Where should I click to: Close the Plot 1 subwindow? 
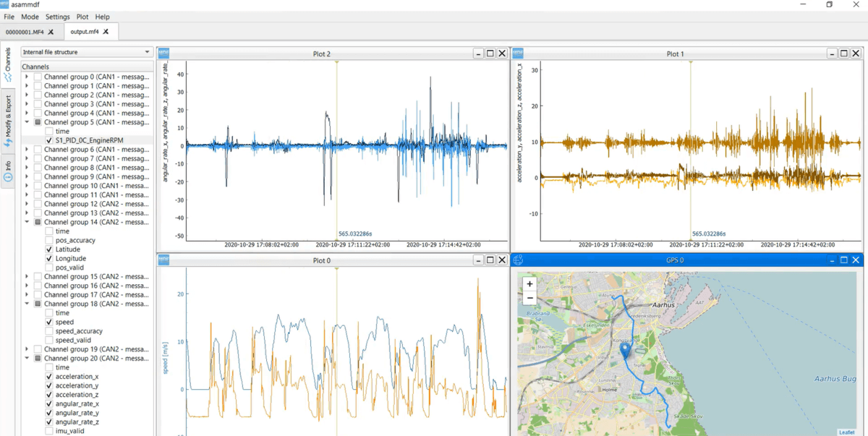[x=856, y=54]
